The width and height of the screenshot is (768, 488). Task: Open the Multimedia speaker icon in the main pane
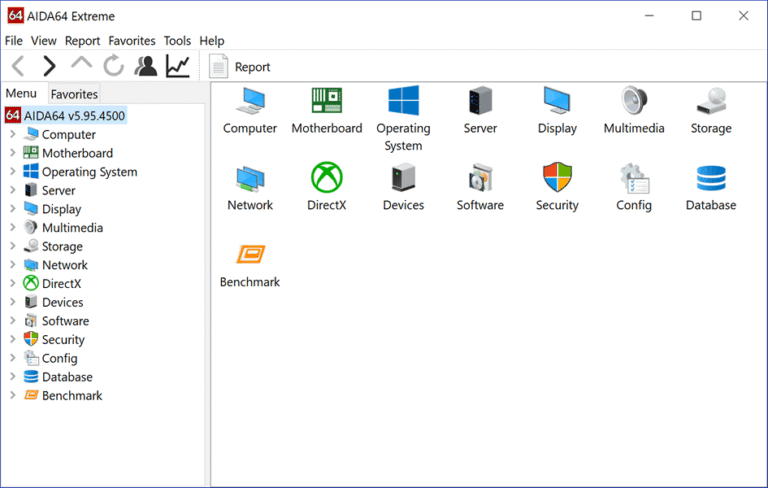634,100
